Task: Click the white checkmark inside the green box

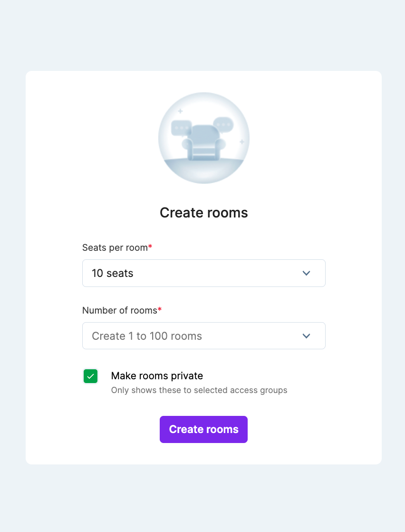Action: point(91,376)
